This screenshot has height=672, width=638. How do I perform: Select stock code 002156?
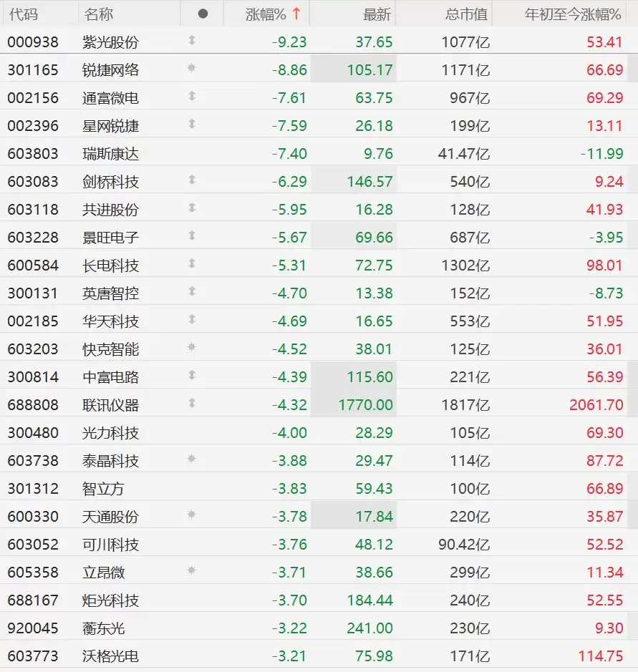click(x=33, y=98)
